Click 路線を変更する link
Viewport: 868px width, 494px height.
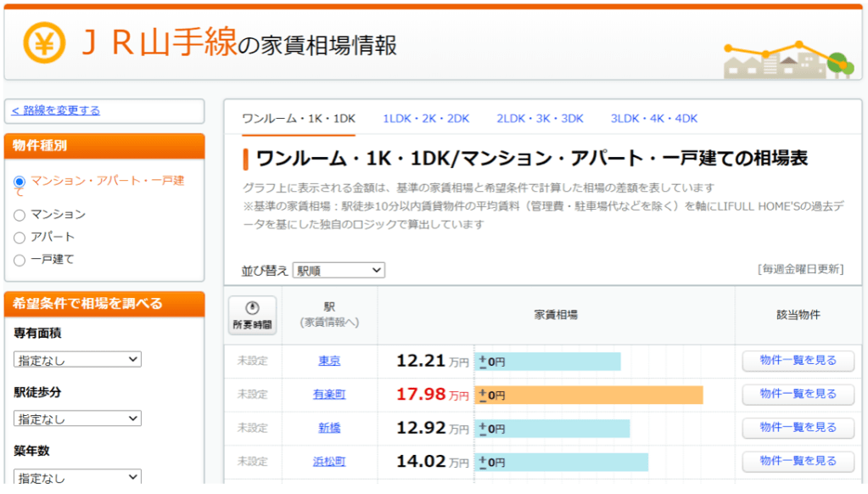point(56,110)
